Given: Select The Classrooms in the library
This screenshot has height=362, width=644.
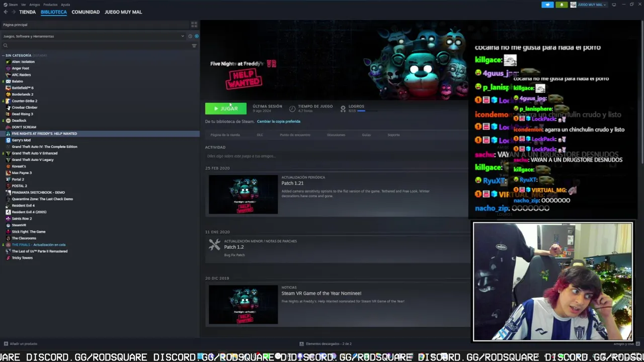Looking at the screenshot, I should click(24, 238).
